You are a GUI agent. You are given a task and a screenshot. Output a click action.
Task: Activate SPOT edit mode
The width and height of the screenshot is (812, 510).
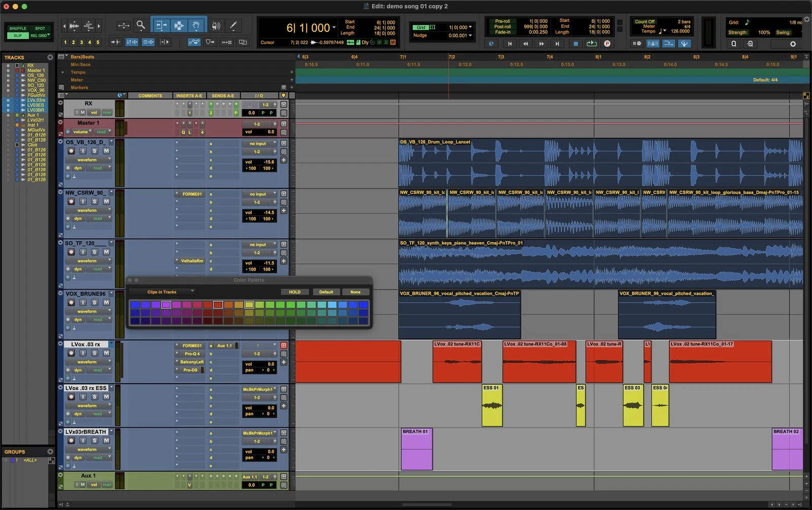40,28
